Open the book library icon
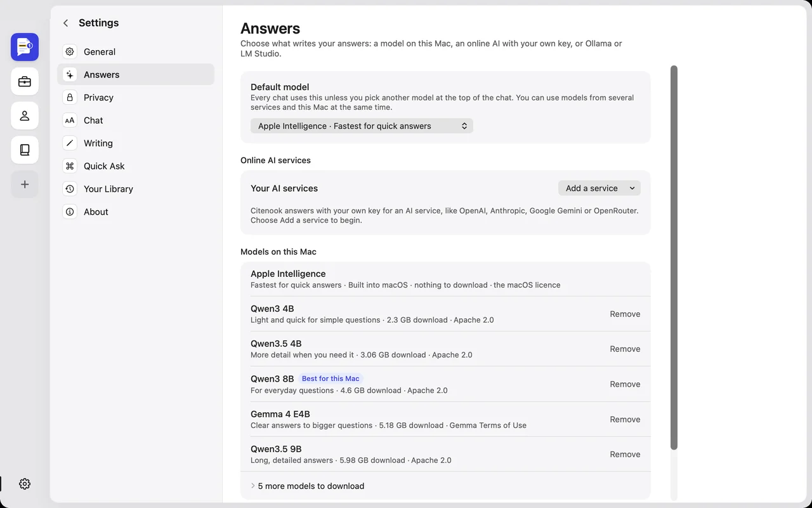 [25, 150]
